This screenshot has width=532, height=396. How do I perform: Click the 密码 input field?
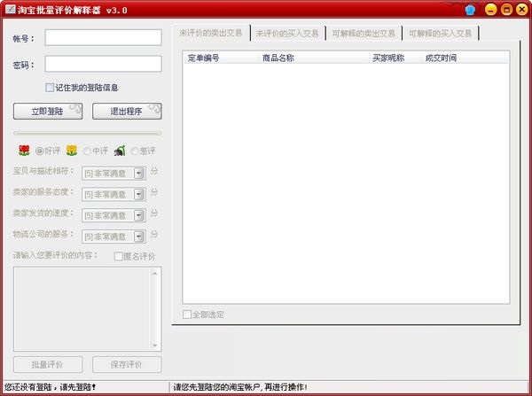pyautogui.click(x=103, y=64)
